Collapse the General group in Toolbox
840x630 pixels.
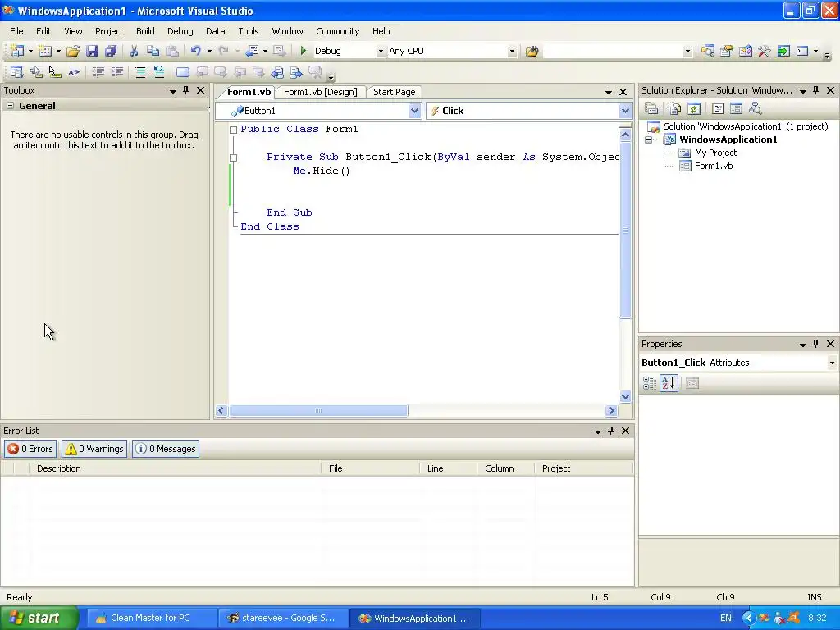(x=10, y=106)
